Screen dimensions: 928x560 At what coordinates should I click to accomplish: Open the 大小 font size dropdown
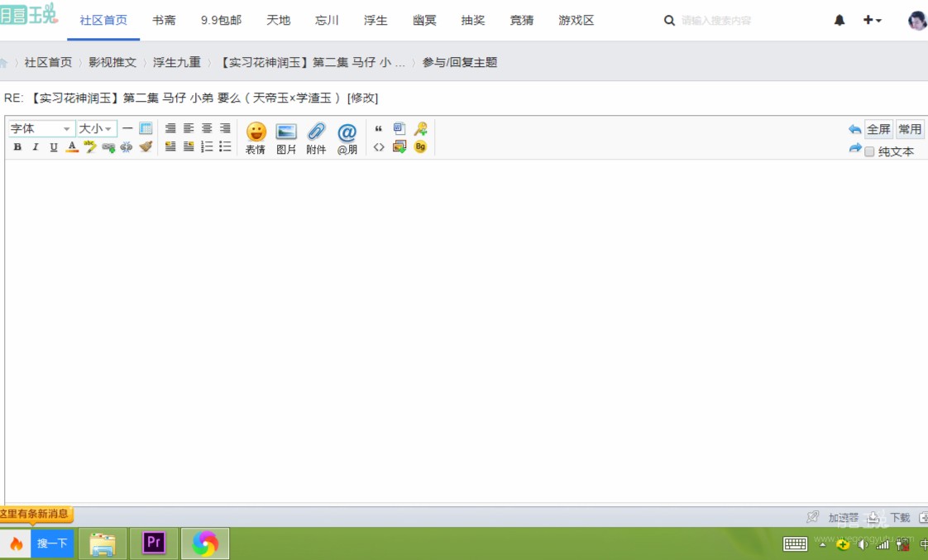click(93, 128)
